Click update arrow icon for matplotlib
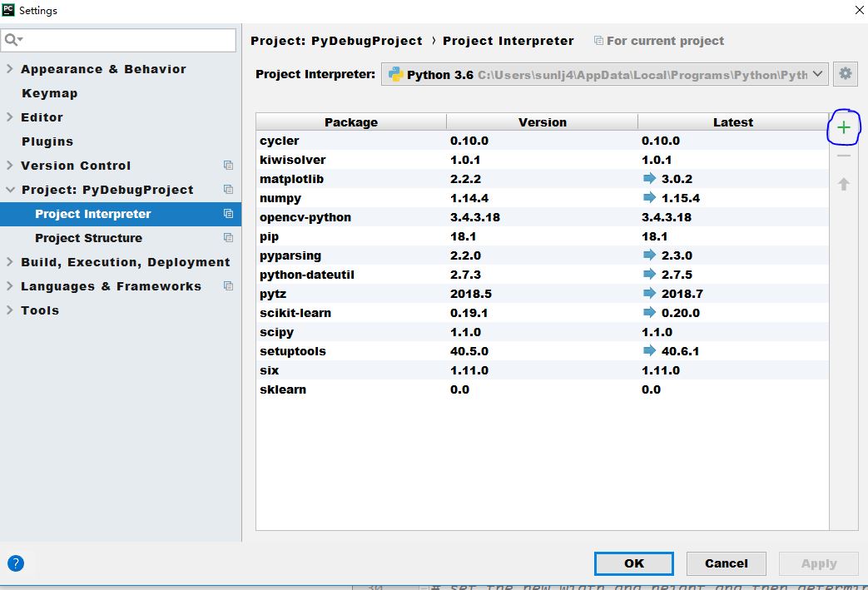 coord(649,178)
